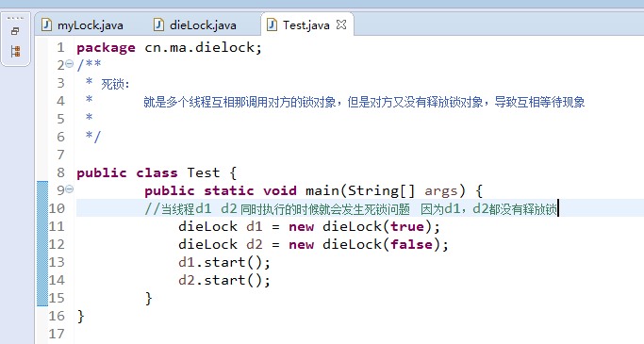
Task: Click the Java file icon on myLock.java tab
Action: 47,25
